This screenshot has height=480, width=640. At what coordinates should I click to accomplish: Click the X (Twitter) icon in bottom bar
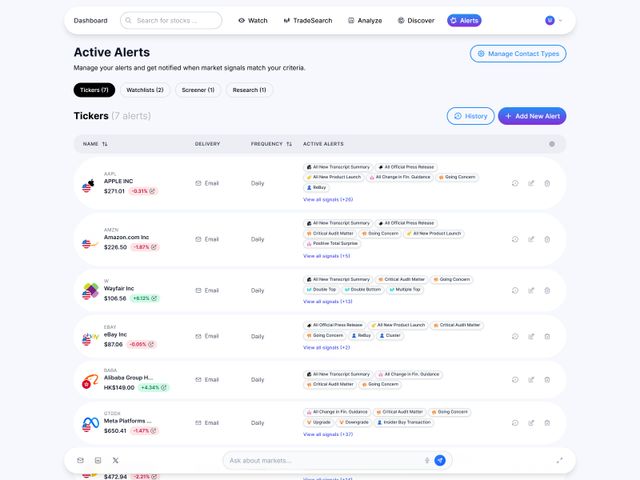coord(116,460)
